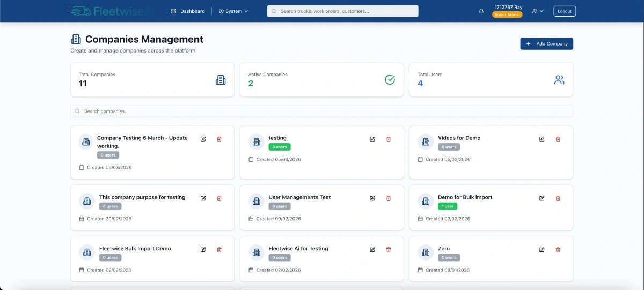Click the Search companies input field

[x=321, y=111]
